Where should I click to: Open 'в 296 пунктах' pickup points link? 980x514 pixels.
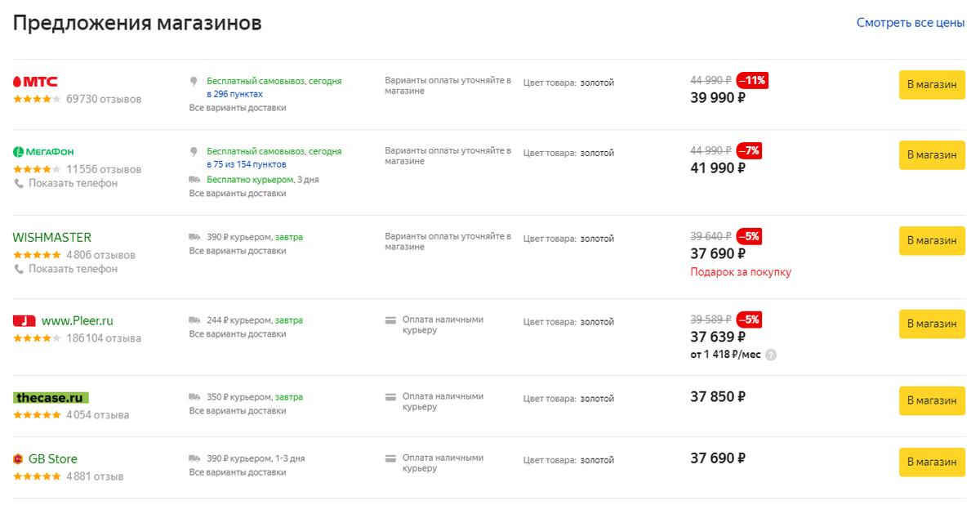coord(234,94)
